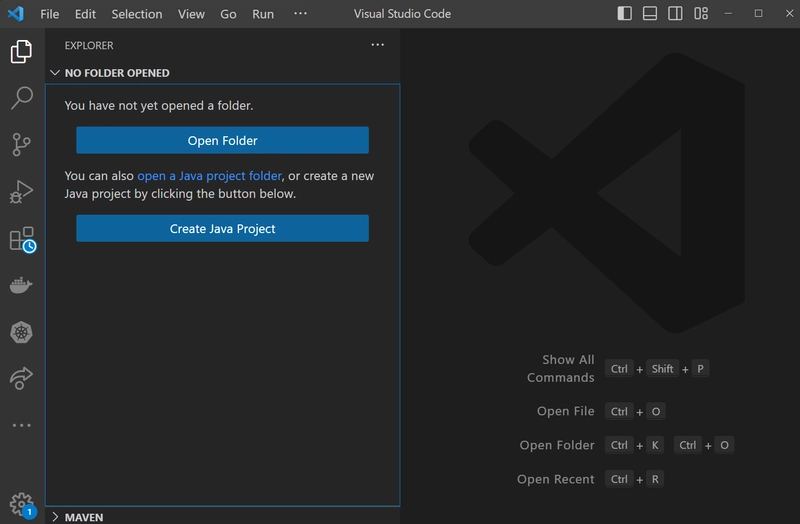Image resolution: width=800 pixels, height=524 pixels.
Task: Click the Open Folder shortcut label in editor
Action: (557, 445)
